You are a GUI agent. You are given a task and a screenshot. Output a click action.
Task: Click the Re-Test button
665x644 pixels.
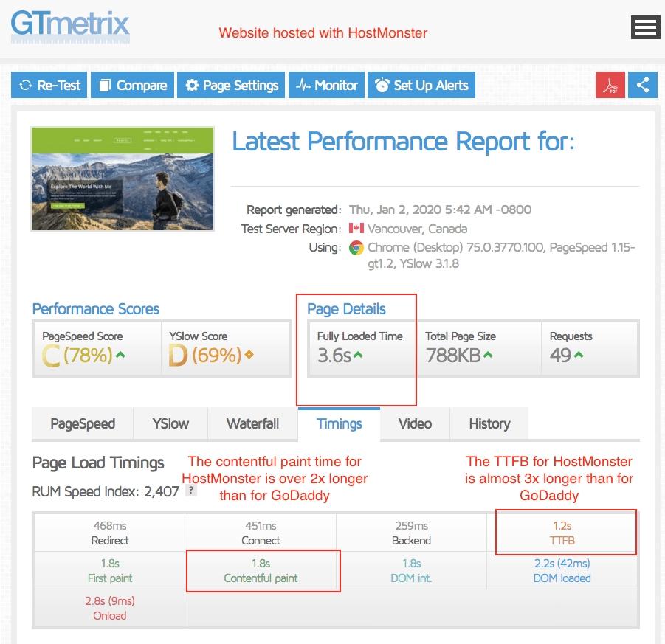coord(49,85)
